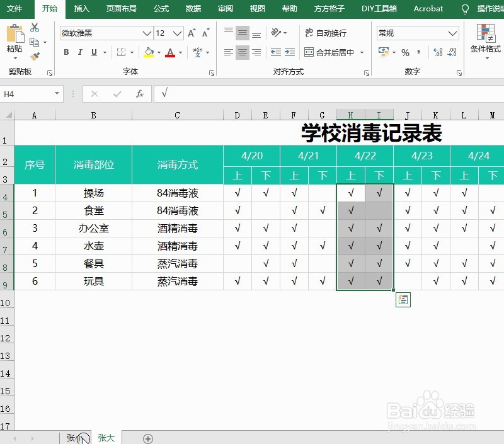Screen dimensions: 504x444
Task: Open the font name dropdown
Action: [x=146, y=33]
